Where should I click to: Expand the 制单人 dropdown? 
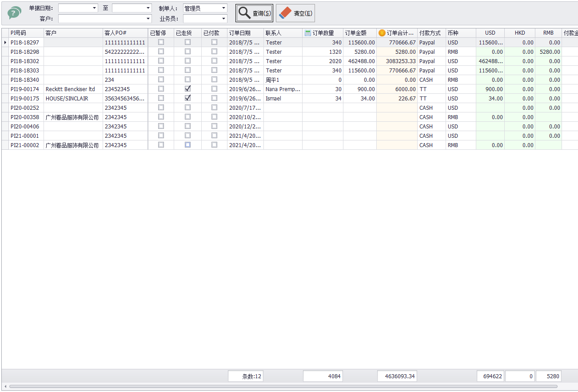(223, 8)
